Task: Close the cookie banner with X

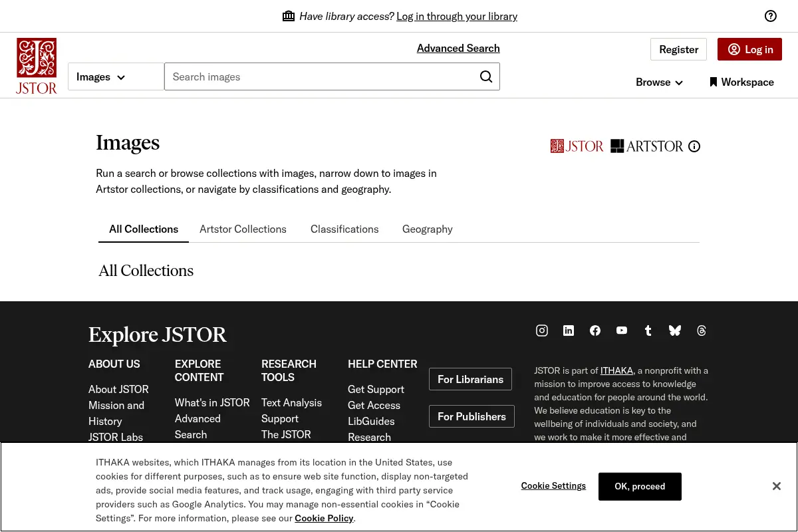Action: [777, 486]
